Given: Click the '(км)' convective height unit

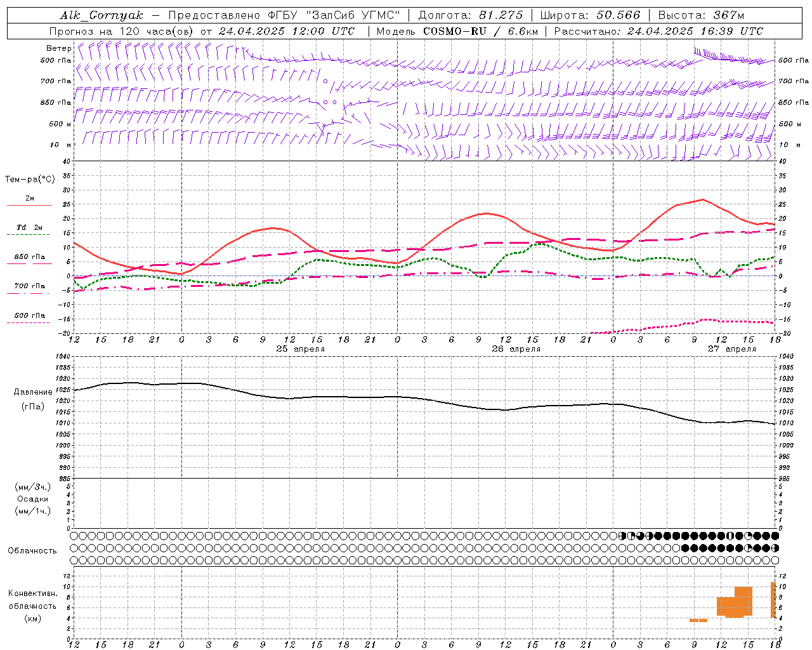Looking at the screenshot, I should (x=32, y=618).
